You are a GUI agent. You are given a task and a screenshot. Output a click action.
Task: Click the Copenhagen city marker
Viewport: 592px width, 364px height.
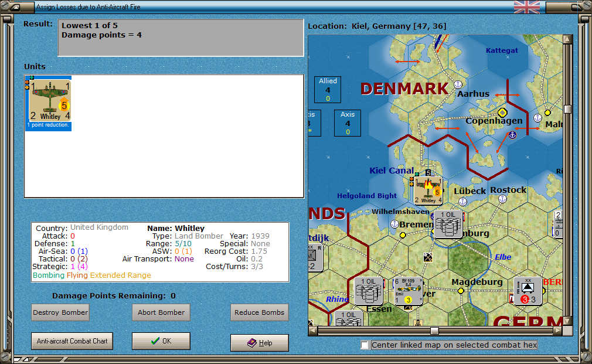502,113
